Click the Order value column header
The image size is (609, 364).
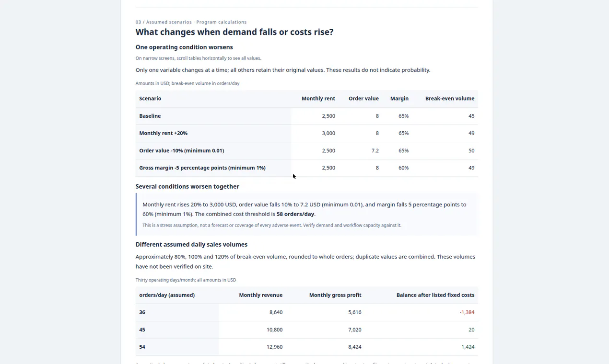click(363, 99)
